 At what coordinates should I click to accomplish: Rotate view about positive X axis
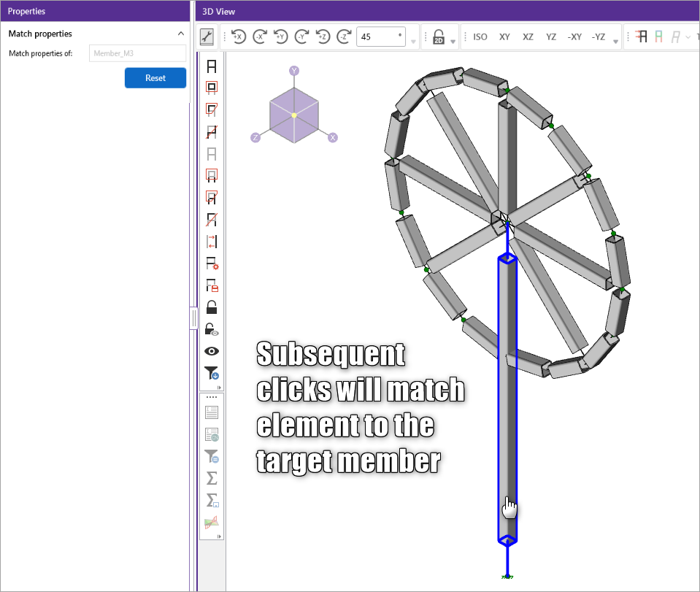click(238, 37)
